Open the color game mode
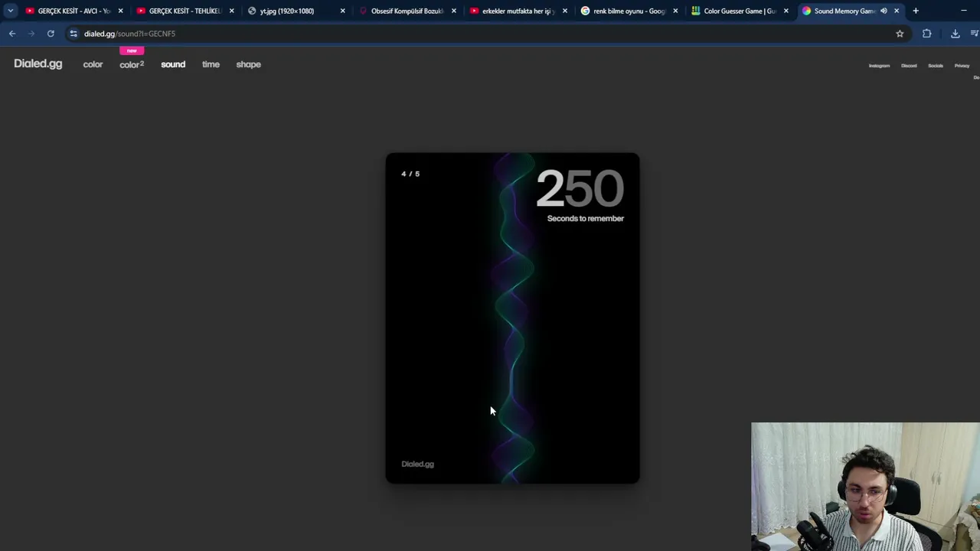 (93, 64)
